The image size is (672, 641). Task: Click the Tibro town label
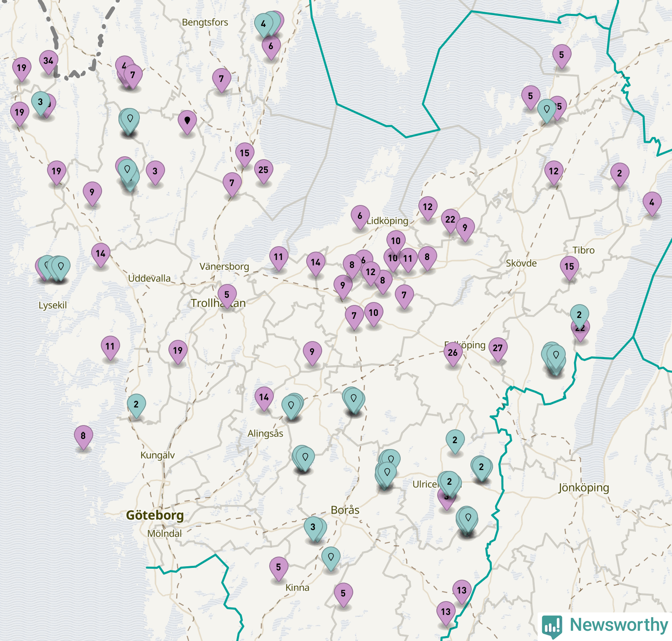(584, 250)
